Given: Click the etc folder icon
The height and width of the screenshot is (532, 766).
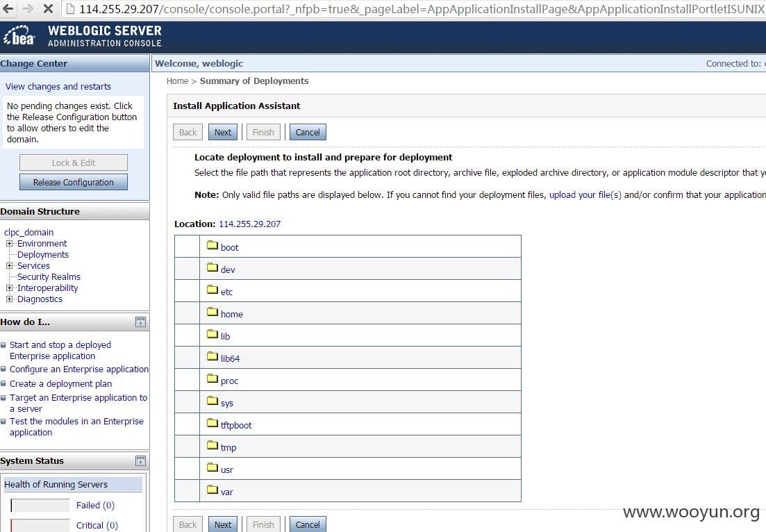Looking at the screenshot, I should [x=212, y=289].
